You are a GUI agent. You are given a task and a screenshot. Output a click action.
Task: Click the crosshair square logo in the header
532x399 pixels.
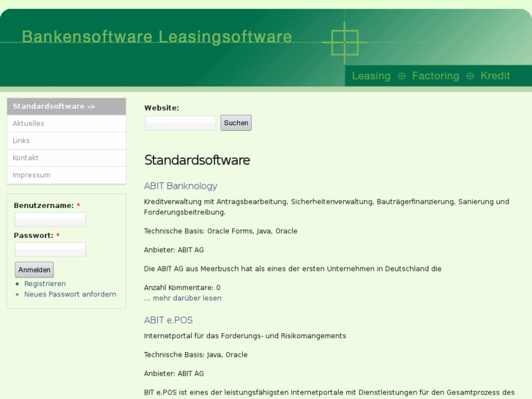[x=345, y=42]
